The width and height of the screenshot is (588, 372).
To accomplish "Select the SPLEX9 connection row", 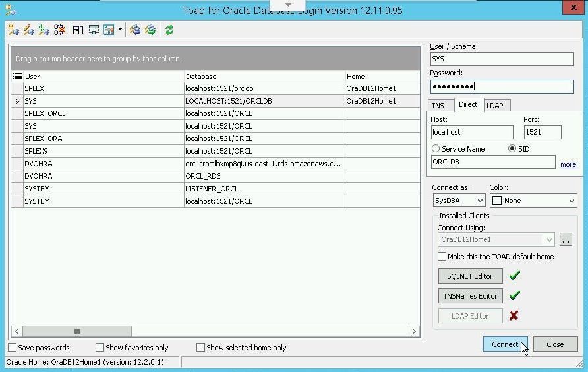I will point(216,151).
